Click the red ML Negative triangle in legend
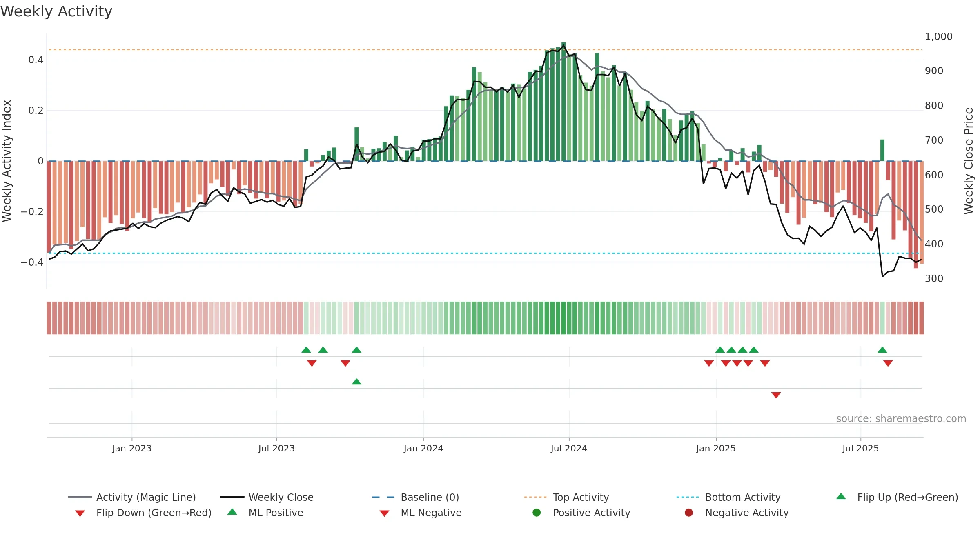The height and width of the screenshot is (551, 980). (384, 513)
